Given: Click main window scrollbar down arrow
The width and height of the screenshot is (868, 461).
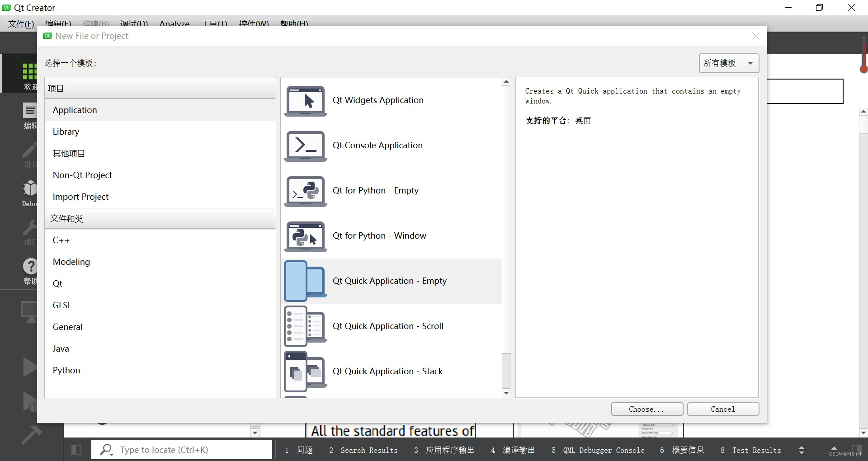Looking at the screenshot, I should (863, 433).
